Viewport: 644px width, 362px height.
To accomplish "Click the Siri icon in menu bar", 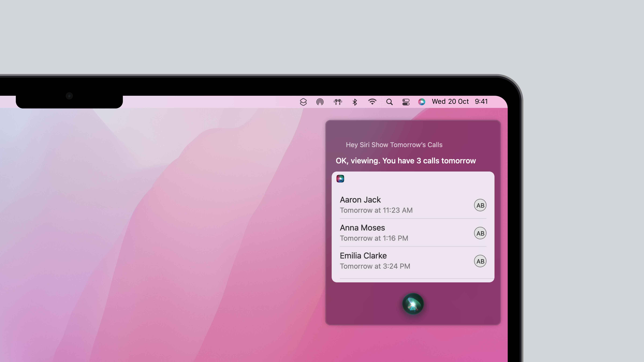I will [x=422, y=102].
